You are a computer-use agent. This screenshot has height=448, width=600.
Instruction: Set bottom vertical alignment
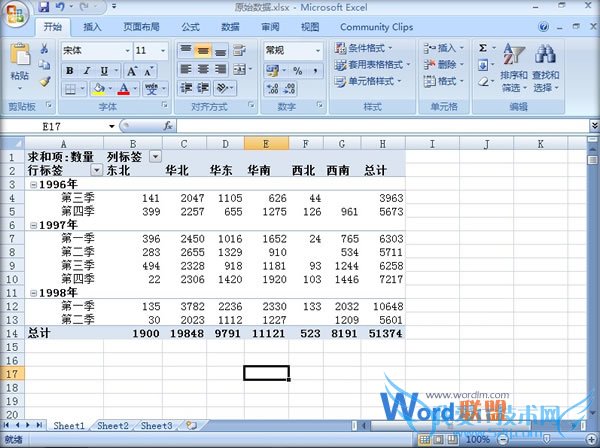[x=220, y=50]
